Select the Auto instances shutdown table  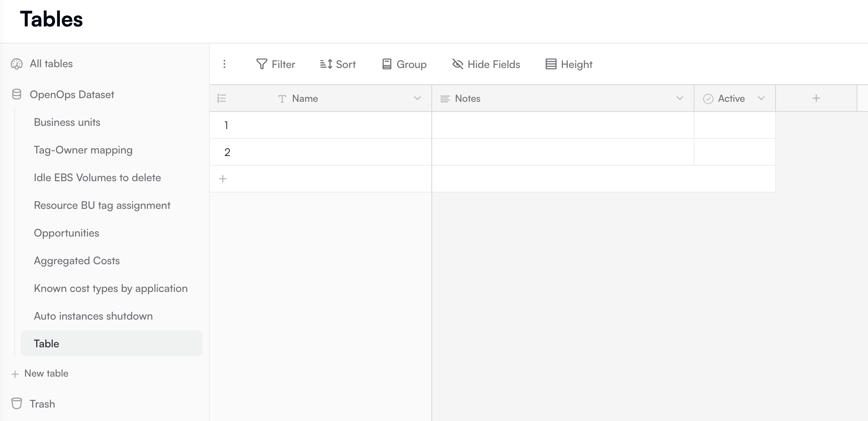tap(93, 316)
